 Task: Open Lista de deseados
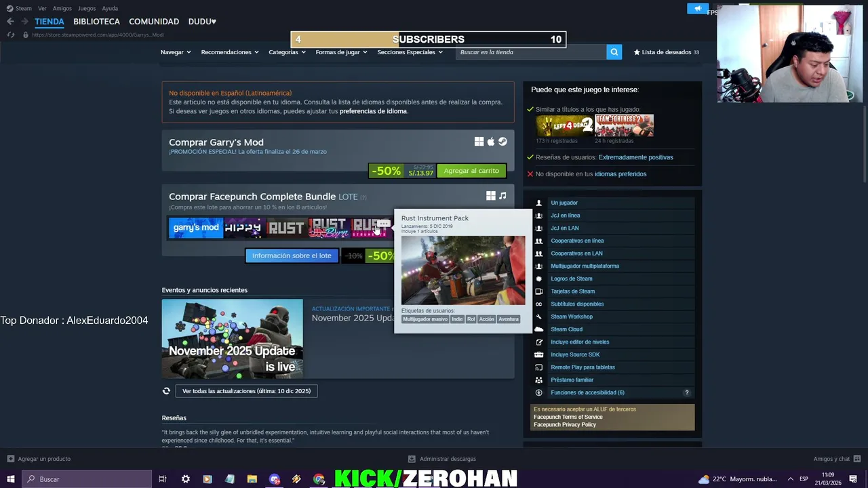coord(666,52)
